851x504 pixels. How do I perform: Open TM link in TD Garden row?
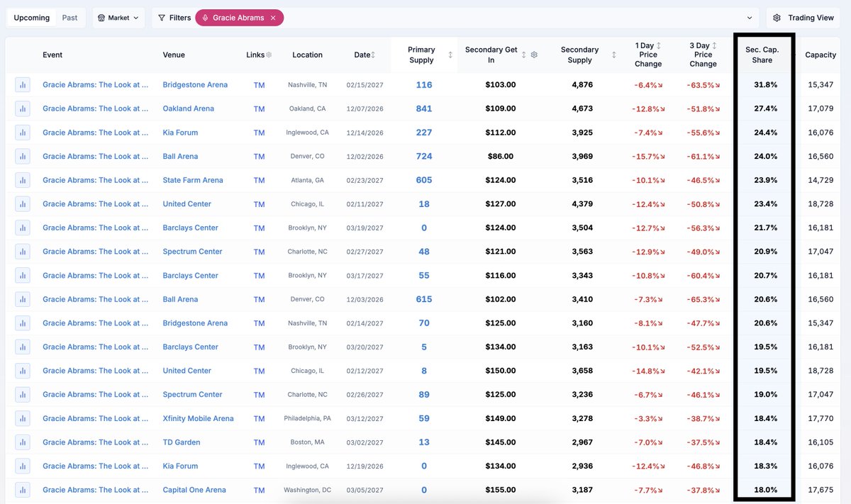[259, 442]
